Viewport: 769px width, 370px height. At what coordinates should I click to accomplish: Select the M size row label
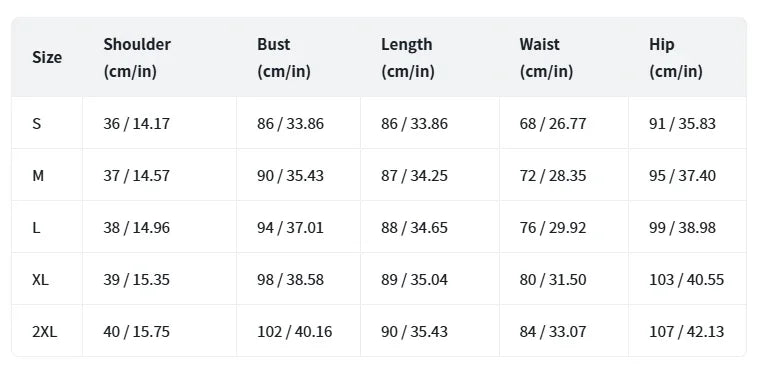point(38,175)
